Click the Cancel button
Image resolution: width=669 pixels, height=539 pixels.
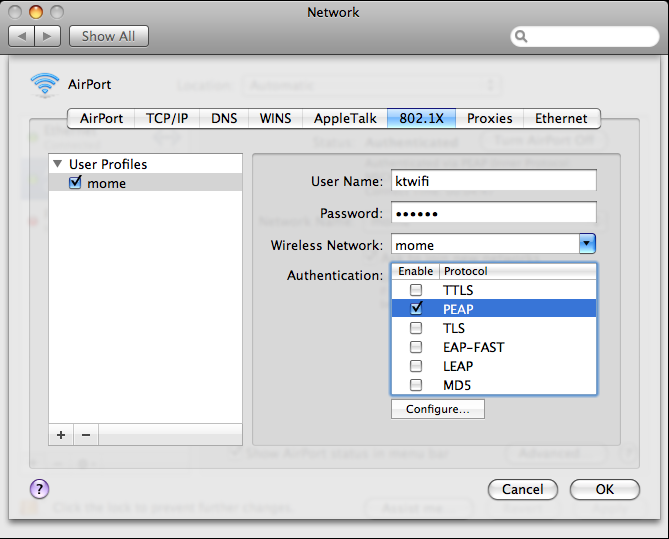(523, 489)
